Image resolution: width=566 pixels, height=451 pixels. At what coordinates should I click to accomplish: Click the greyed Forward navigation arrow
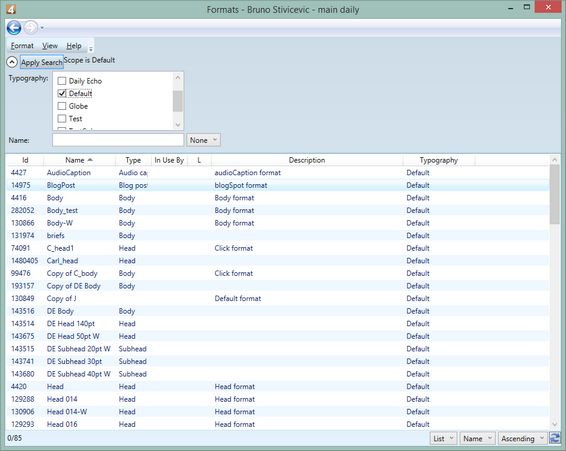tap(31, 27)
